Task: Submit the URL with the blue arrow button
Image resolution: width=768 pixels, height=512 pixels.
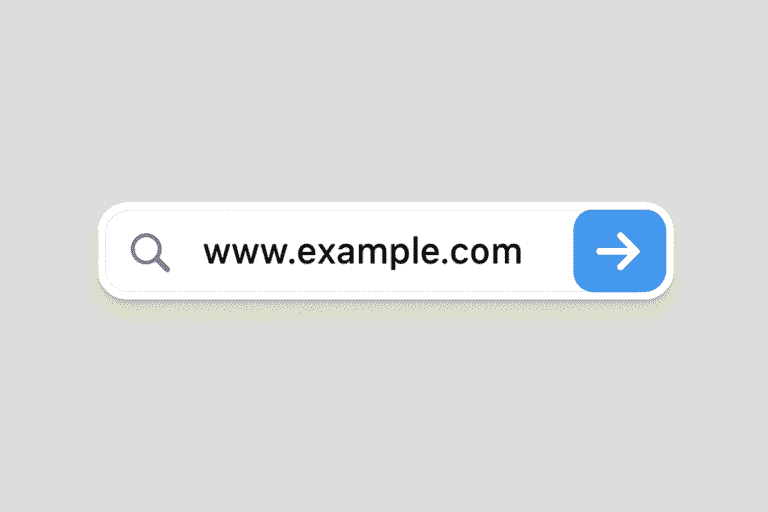Action: 620,251
